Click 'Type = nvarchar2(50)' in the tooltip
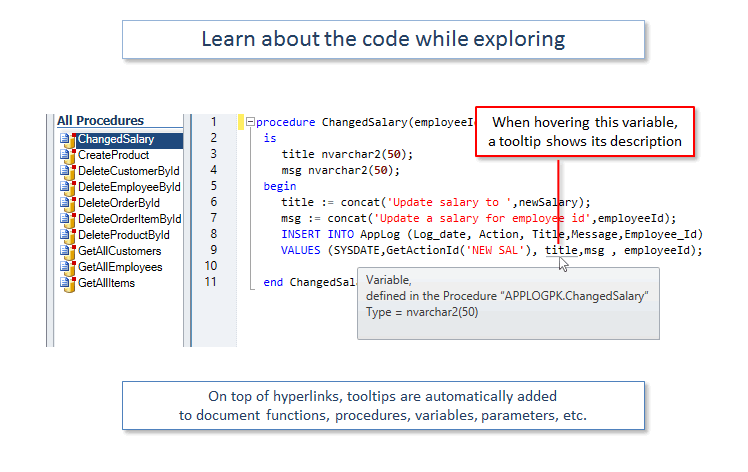The height and width of the screenshot is (472, 748). point(422,313)
